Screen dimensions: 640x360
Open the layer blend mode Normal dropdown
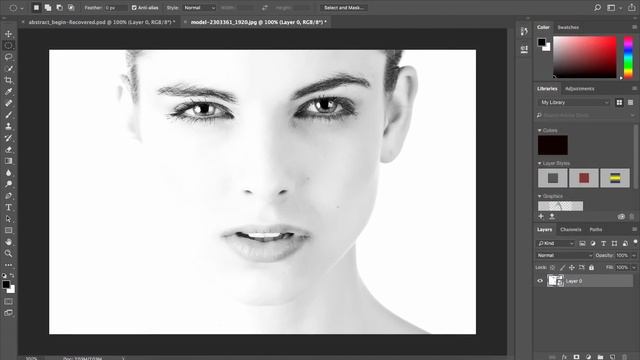coord(564,256)
